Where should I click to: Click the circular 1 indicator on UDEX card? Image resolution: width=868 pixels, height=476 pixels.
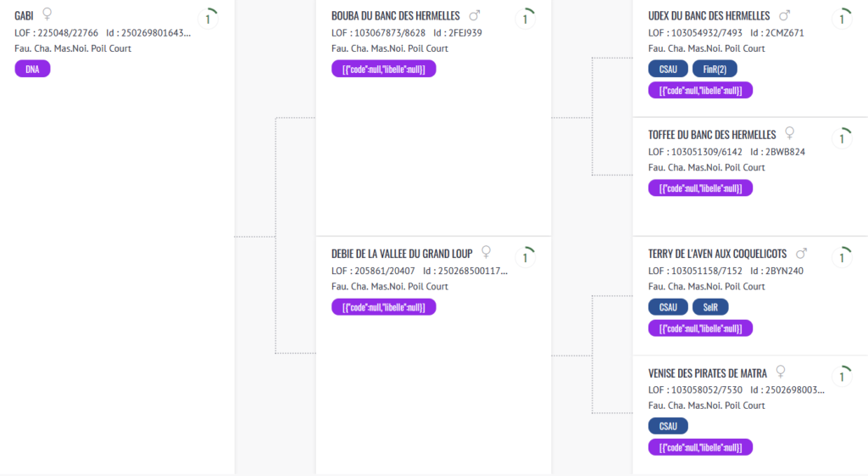tap(842, 19)
